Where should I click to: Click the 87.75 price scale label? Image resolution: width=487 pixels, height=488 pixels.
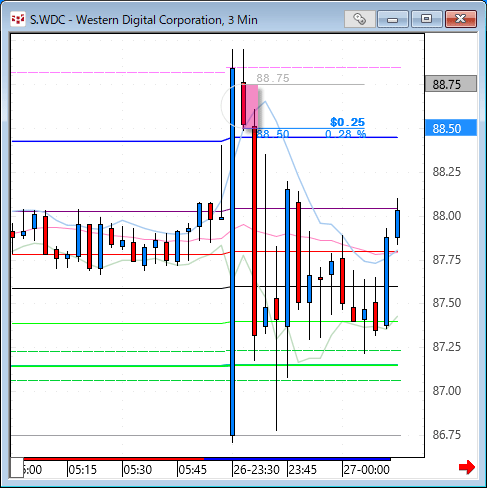446,259
